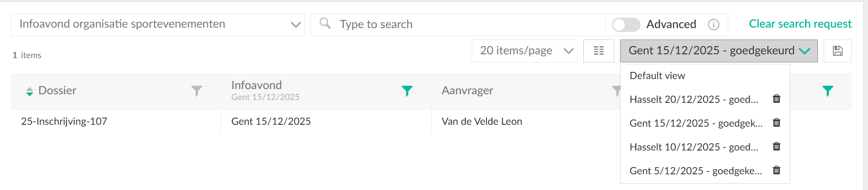Choose the Hasselt 10/12/2025 saved view
Image resolution: width=868 pixels, height=190 pixels.
pos(693,147)
